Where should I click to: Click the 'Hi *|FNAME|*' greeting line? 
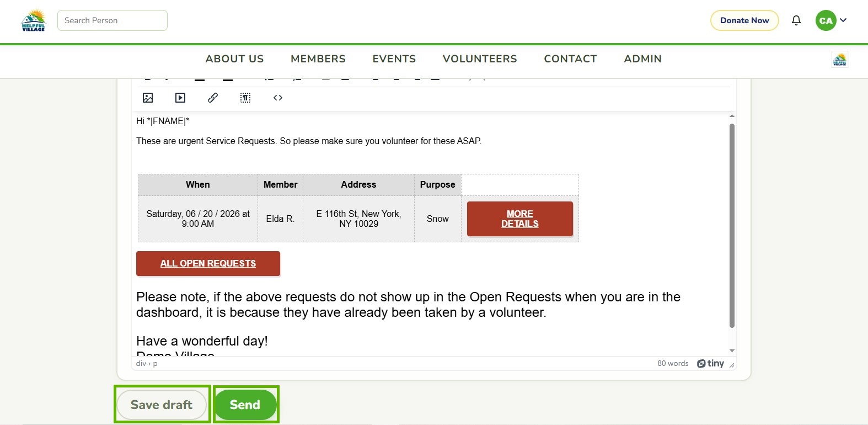(163, 121)
